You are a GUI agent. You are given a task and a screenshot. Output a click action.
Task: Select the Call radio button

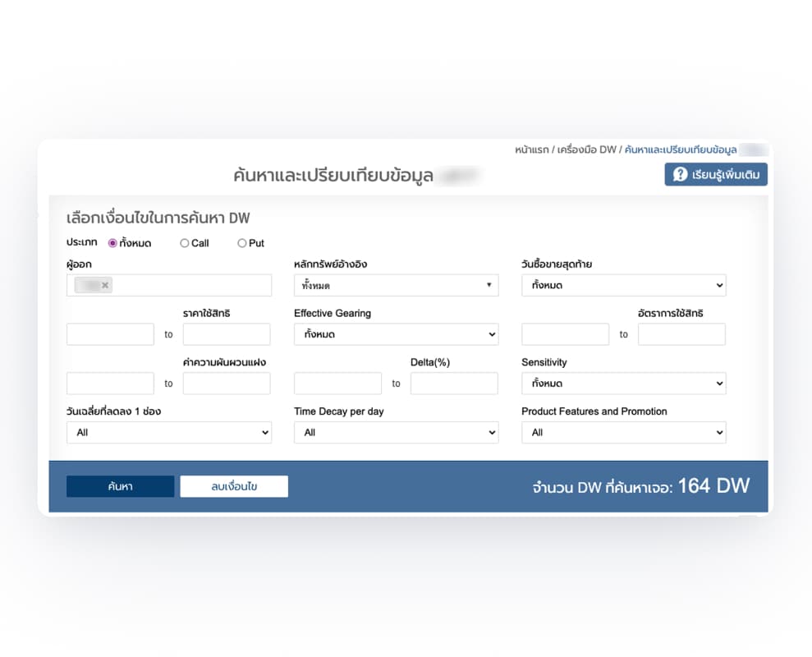click(185, 243)
